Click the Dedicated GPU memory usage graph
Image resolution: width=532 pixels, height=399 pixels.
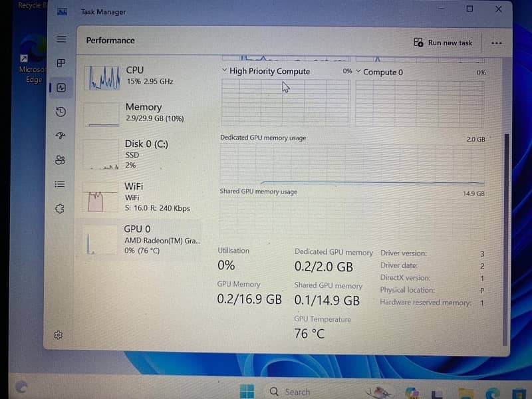(352, 164)
